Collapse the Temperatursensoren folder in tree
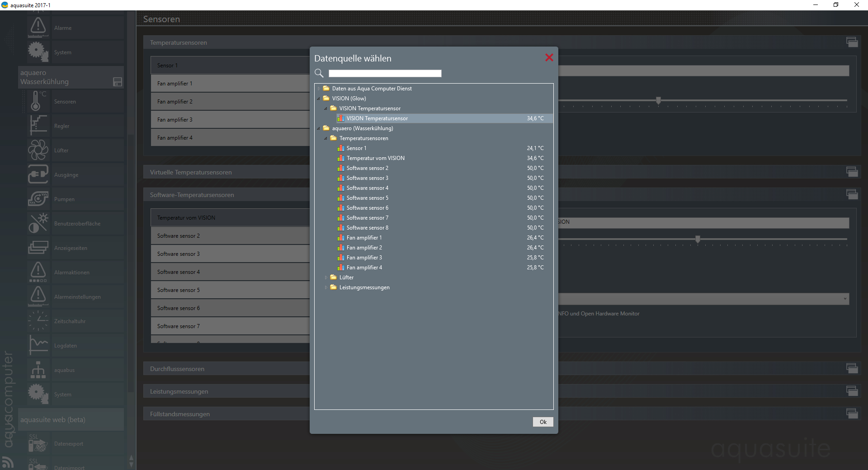This screenshot has height=470, width=868. click(x=326, y=138)
